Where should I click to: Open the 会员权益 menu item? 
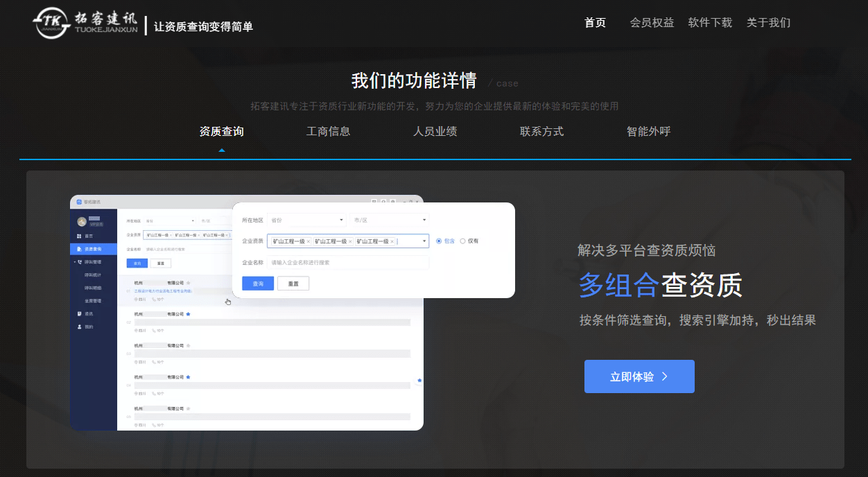pyautogui.click(x=652, y=22)
